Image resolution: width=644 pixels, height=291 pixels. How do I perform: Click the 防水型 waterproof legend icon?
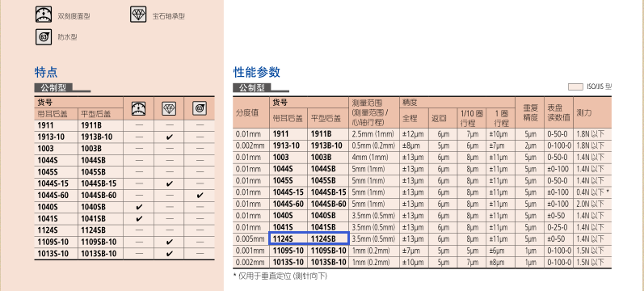click(x=43, y=37)
